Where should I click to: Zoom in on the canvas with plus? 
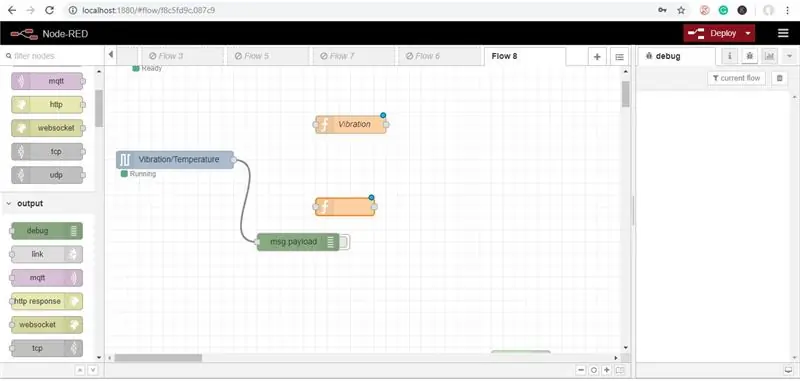tap(607, 370)
